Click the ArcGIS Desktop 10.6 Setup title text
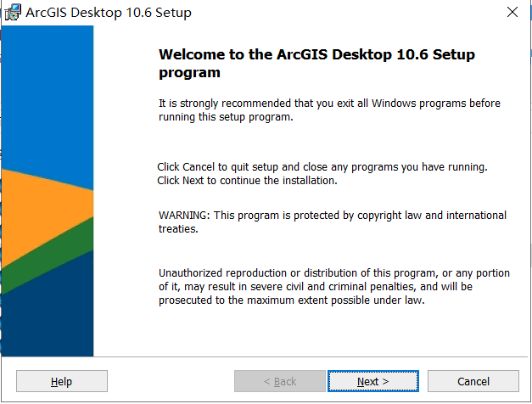532x404 pixels. [x=109, y=13]
